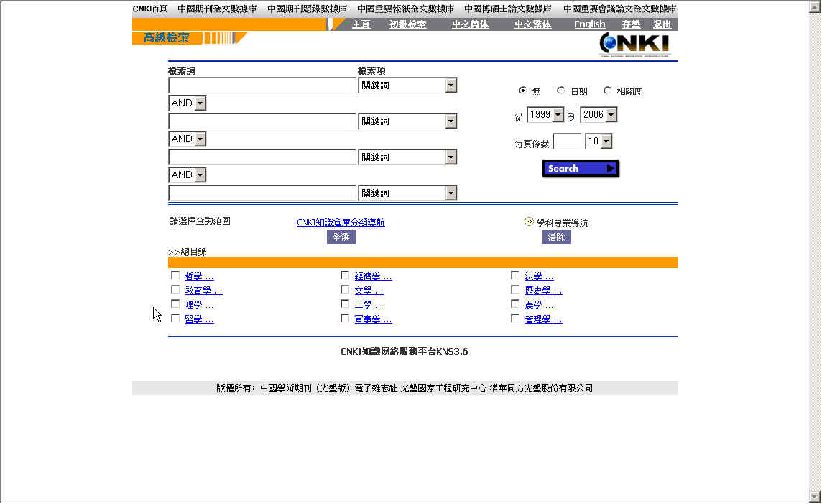This screenshot has height=504, width=822.
Task: Open the 經濟學 category link
Action: 373,276
